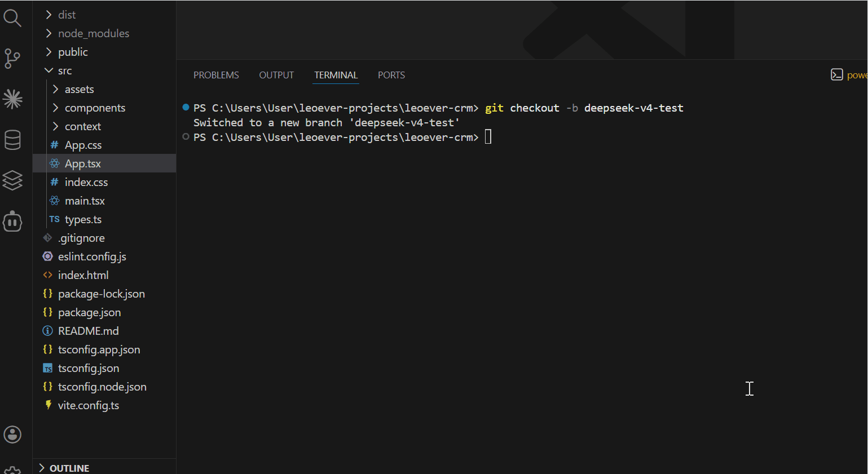
Task: Click the starburst extension icon in activity bar
Action: [12, 99]
